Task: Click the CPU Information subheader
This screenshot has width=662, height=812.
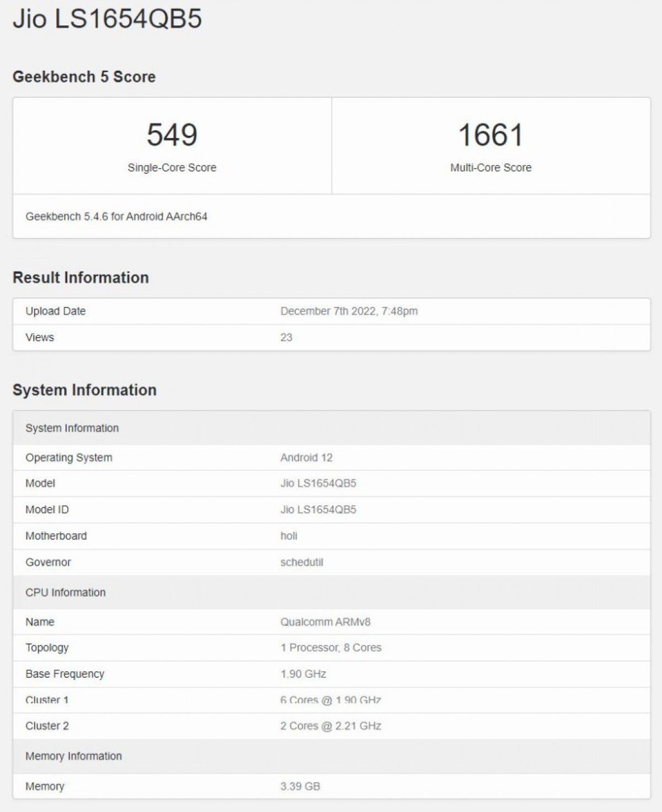Action: tap(66, 592)
